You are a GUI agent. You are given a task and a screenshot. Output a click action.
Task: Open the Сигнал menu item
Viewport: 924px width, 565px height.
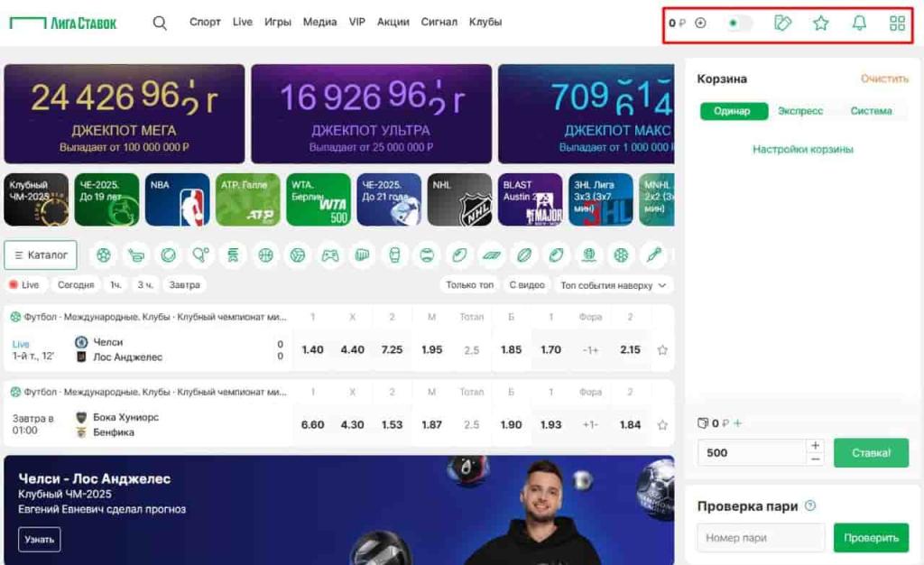pyautogui.click(x=439, y=22)
